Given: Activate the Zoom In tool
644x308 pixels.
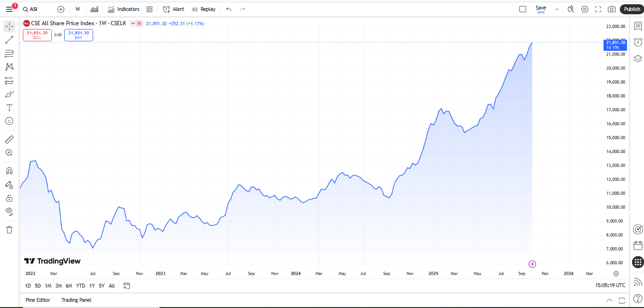Looking at the screenshot, I should pyautogui.click(x=9, y=153).
